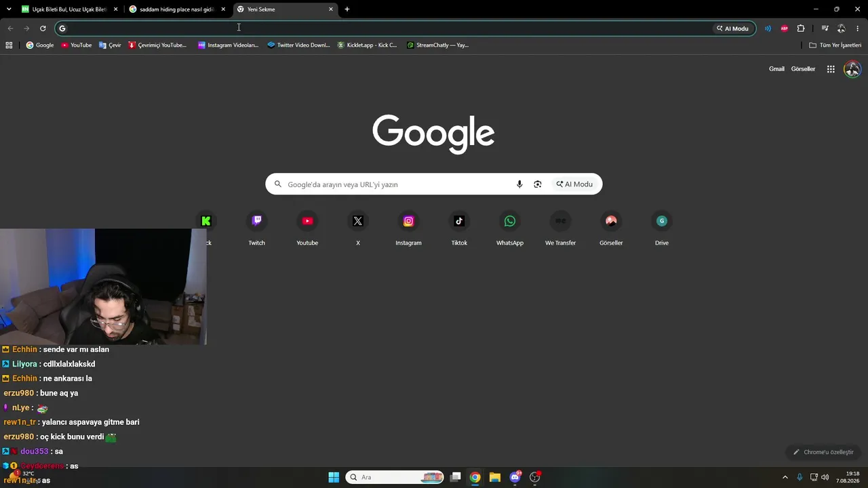Viewport: 868px width, 488px height.
Task: Click the Chrome'u özelleştir button
Action: coord(823,452)
